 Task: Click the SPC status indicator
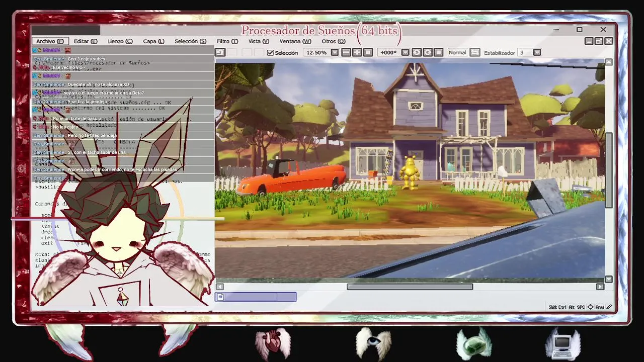[581, 307]
